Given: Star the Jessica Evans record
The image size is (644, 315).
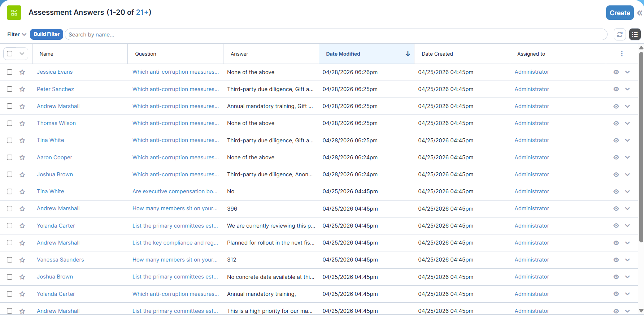Looking at the screenshot, I should pos(22,72).
